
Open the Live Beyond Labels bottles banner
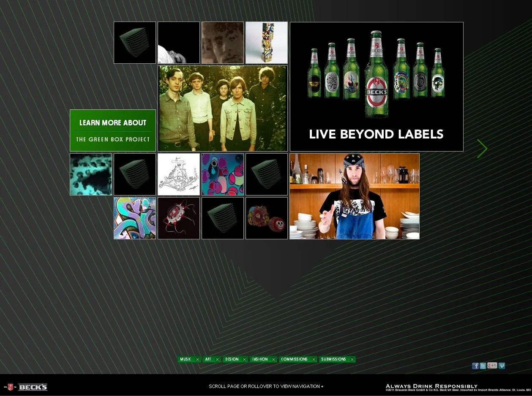pyautogui.click(x=376, y=87)
